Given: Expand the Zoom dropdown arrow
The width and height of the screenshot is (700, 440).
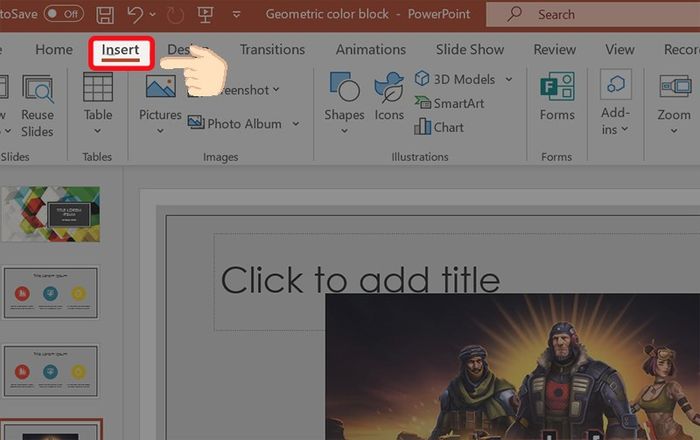Looking at the screenshot, I should click(674, 131).
